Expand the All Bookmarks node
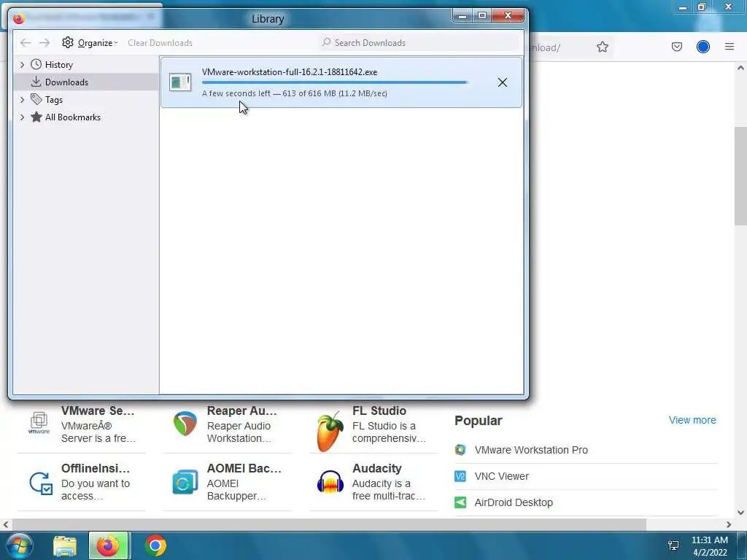 pyautogui.click(x=22, y=117)
